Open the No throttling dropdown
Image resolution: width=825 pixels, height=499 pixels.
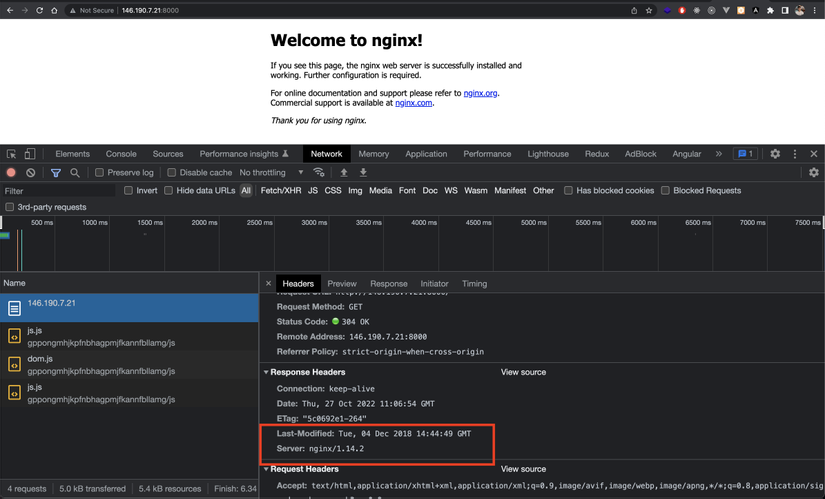pyautogui.click(x=271, y=172)
